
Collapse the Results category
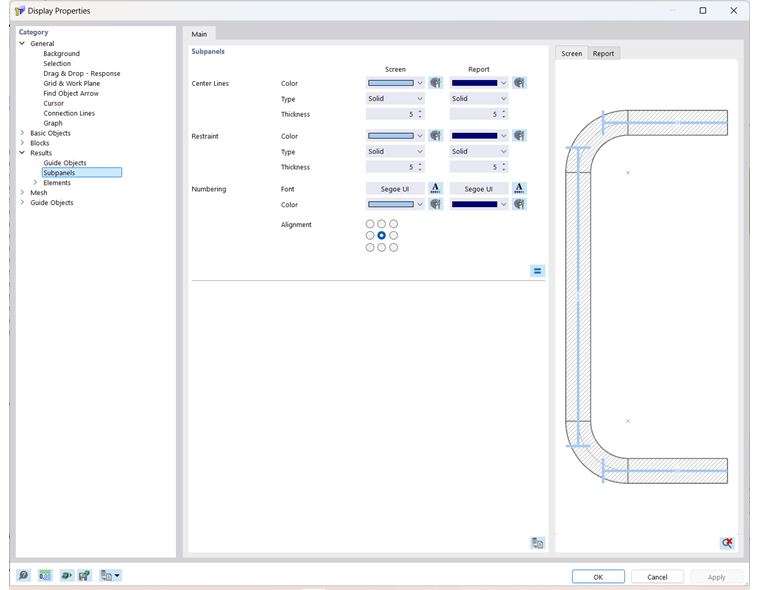click(x=22, y=152)
